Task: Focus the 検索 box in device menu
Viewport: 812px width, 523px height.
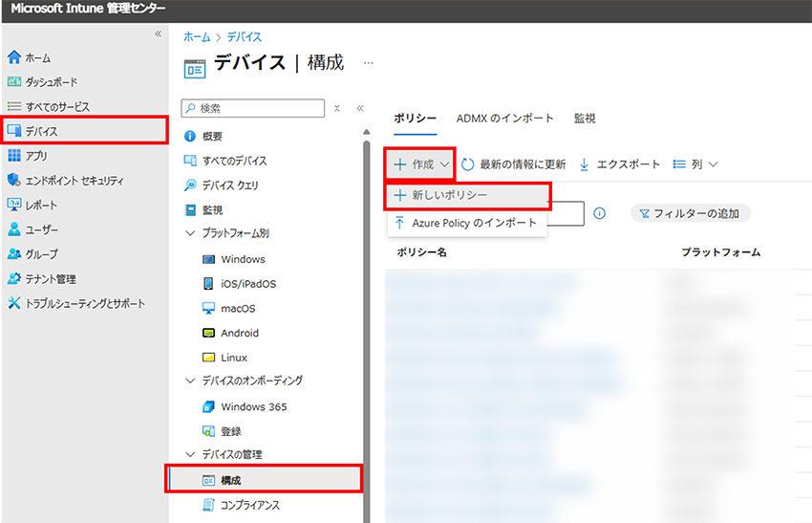Action: 253,108
